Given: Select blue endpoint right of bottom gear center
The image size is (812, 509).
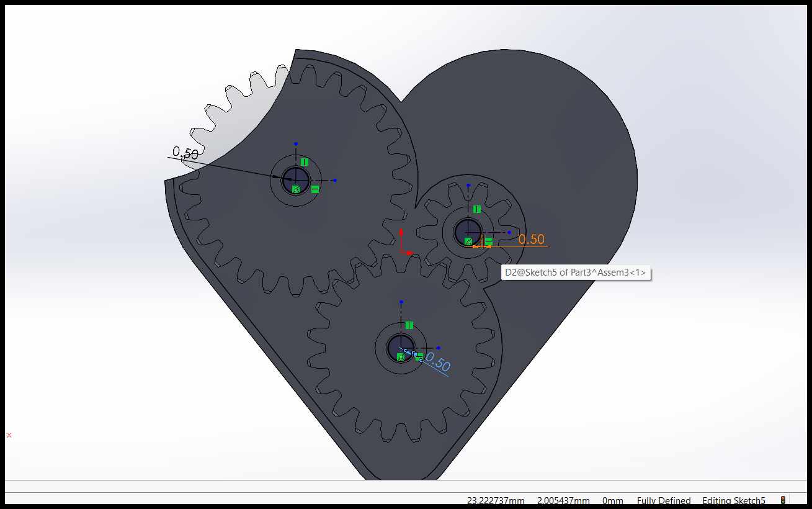Looking at the screenshot, I should pos(439,348).
